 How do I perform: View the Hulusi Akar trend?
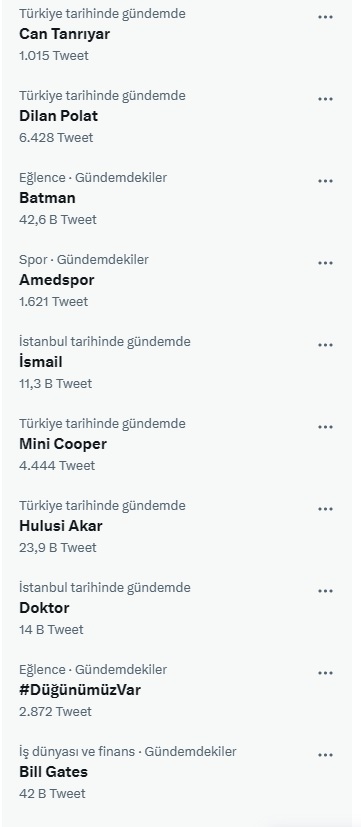(x=61, y=526)
